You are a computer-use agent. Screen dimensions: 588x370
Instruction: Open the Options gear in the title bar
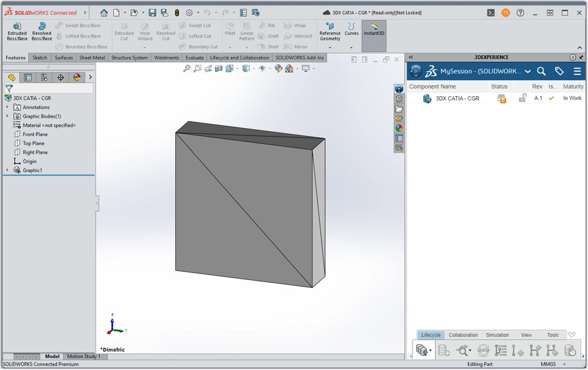tap(189, 13)
